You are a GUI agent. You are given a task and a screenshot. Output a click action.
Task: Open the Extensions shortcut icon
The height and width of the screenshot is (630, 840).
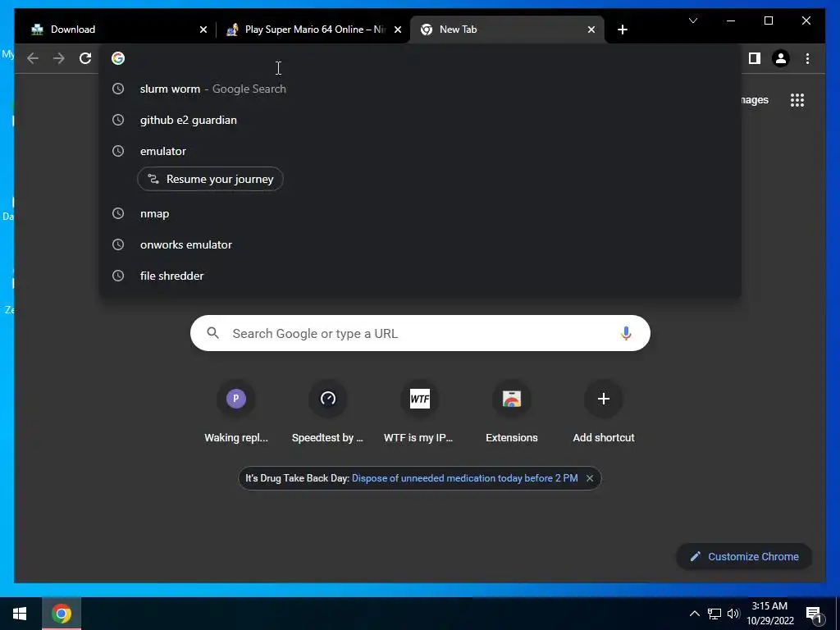click(512, 399)
